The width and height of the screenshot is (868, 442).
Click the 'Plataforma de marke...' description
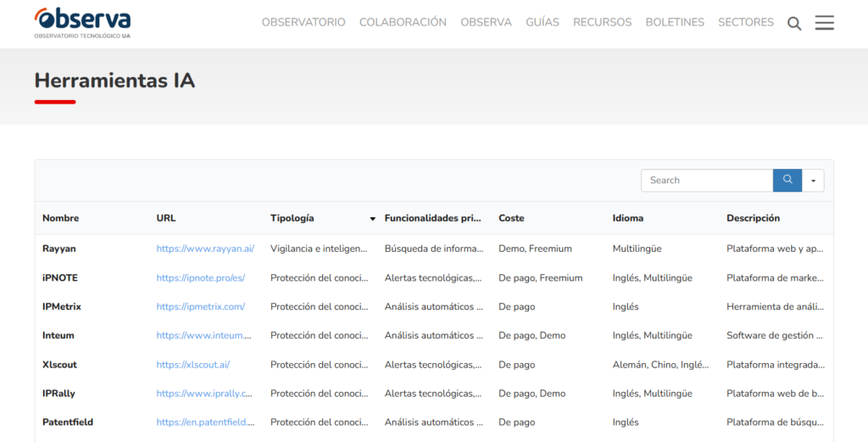pos(775,277)
